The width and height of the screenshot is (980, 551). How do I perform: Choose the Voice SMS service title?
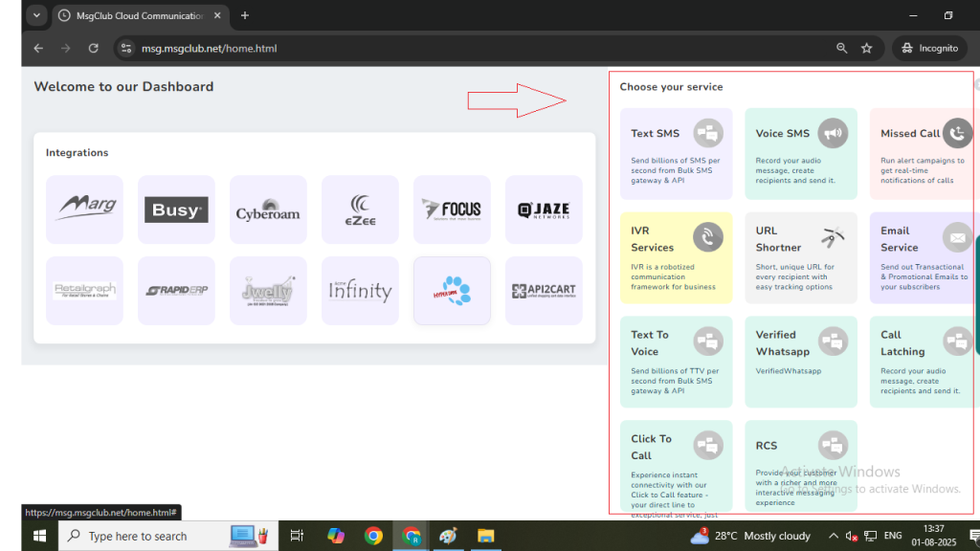783,133
